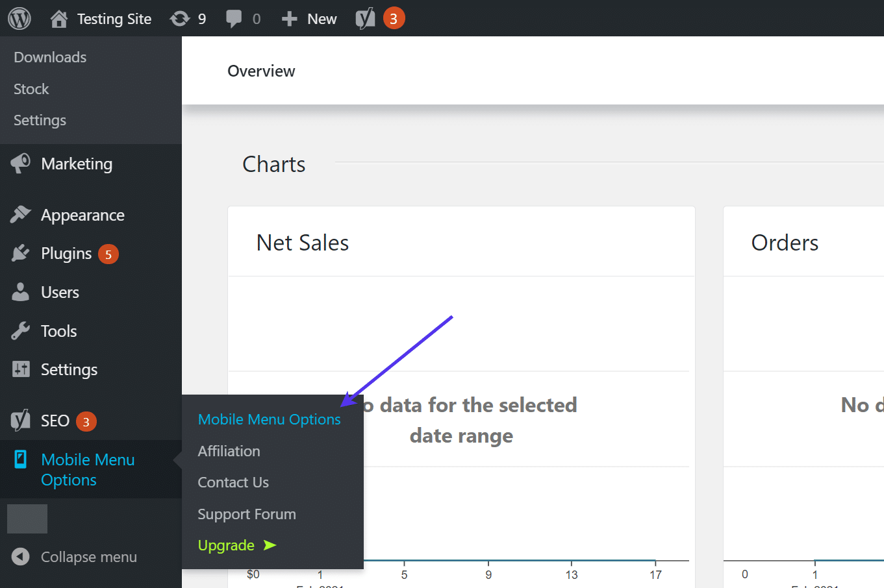Open the comments bubble icon
The width and height of the screenshot is (884, 588).
[x=233, y=19]
